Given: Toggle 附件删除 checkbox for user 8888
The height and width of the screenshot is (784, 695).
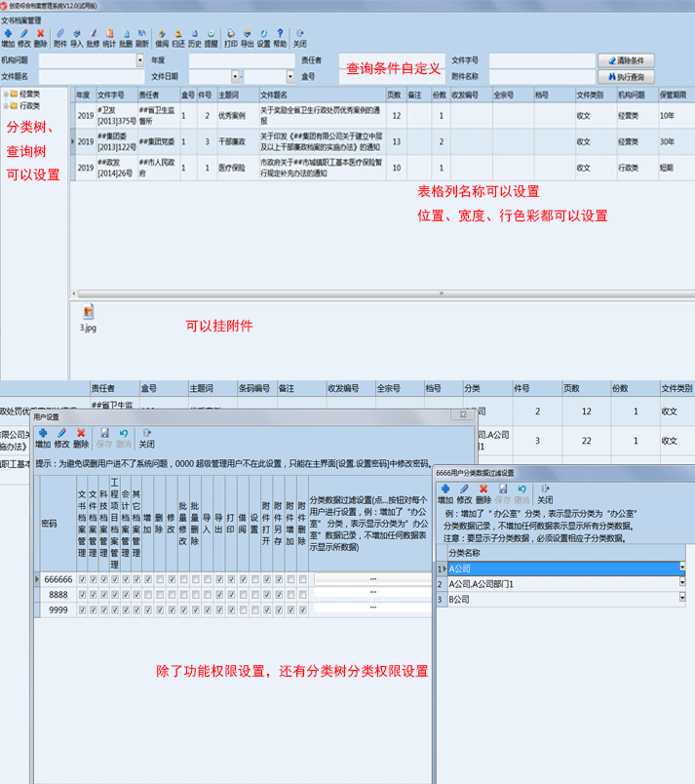Looking at the screenshot, I should pos(303,595).
